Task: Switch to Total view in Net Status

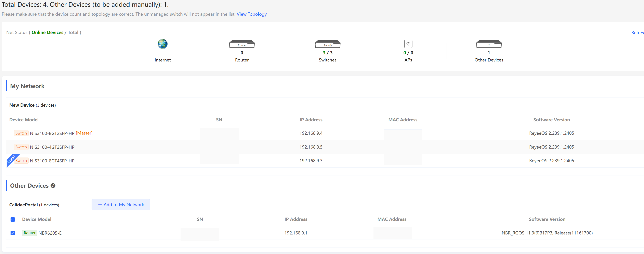Action: tap(73, 32)
